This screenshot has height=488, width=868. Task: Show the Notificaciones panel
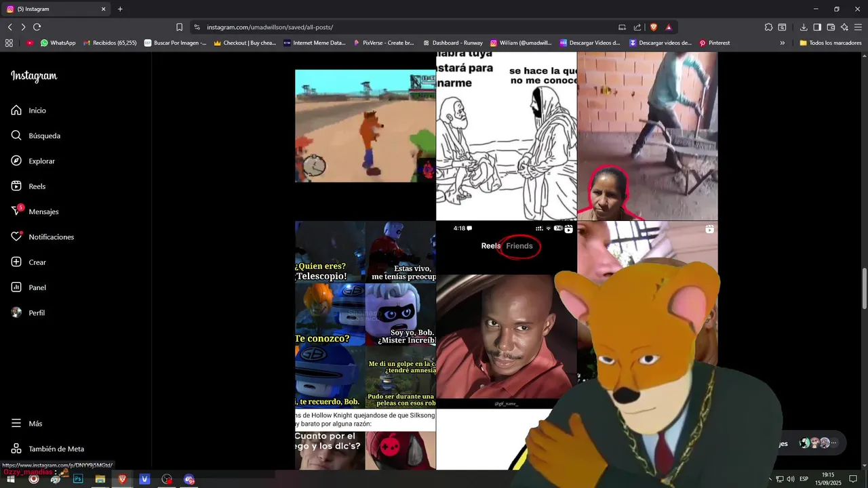(42, 237)
